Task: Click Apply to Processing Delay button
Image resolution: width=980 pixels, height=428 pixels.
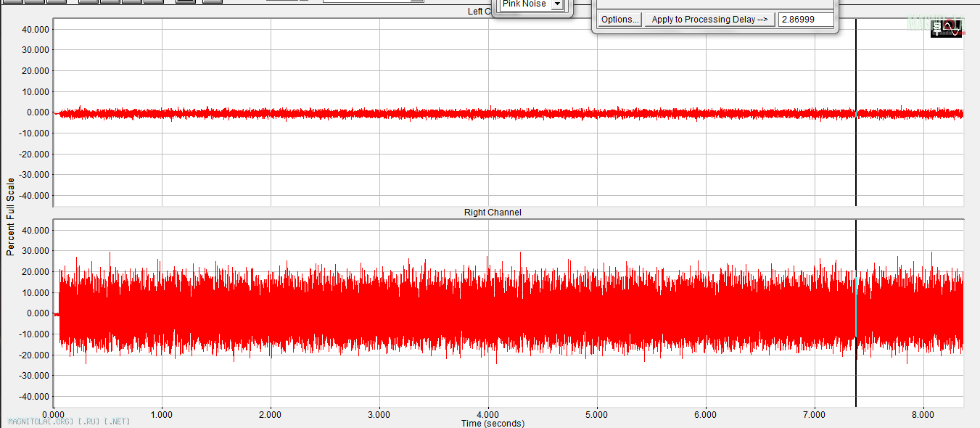Action: [709, 20]
